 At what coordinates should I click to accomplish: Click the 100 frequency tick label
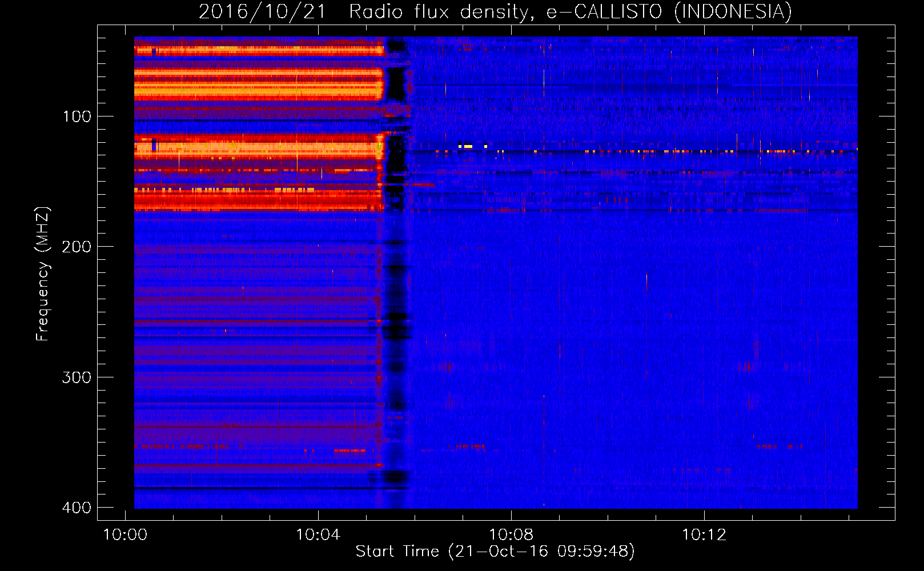click(x=77, y=116)
